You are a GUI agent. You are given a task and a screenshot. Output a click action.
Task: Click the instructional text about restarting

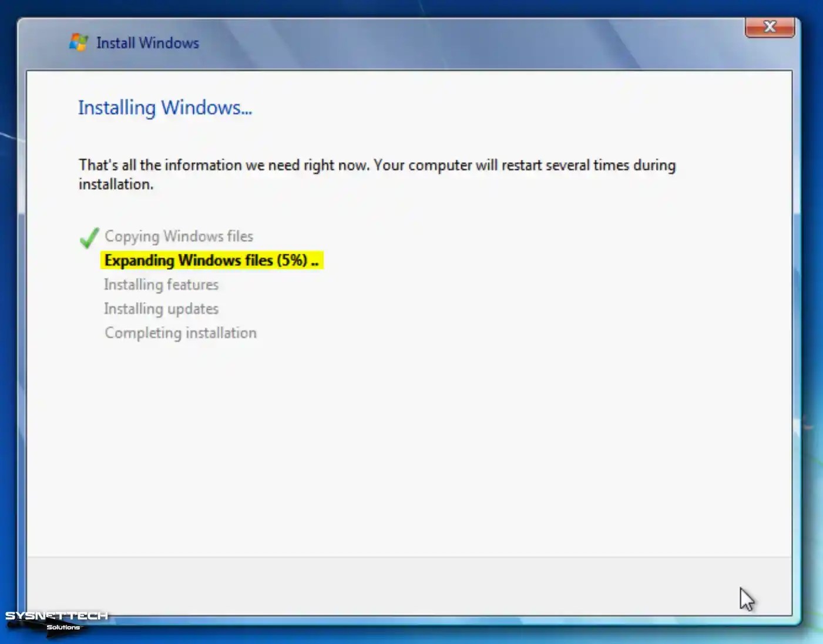pos(377,174)
